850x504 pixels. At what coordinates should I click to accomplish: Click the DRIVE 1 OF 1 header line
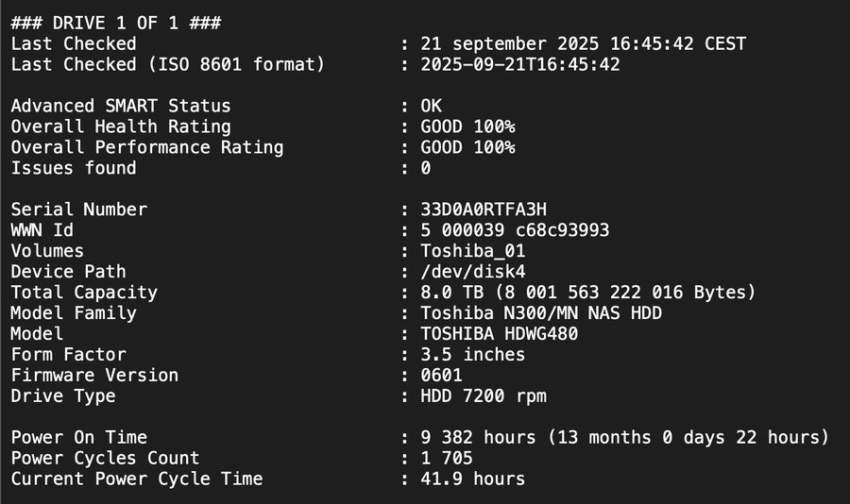pos(116,23)
